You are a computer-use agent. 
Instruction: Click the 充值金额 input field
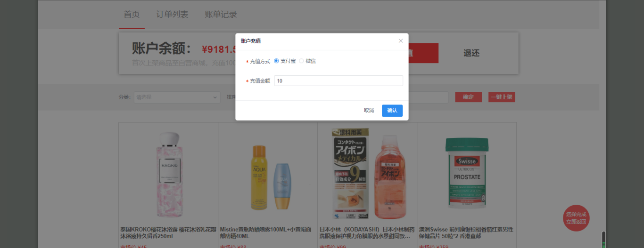(339, 81)
